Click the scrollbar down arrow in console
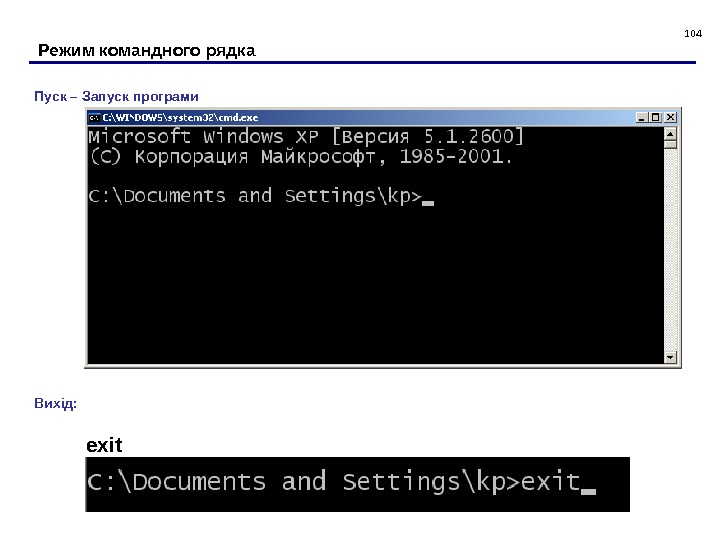The image size is (720, 540). [670, 357]
